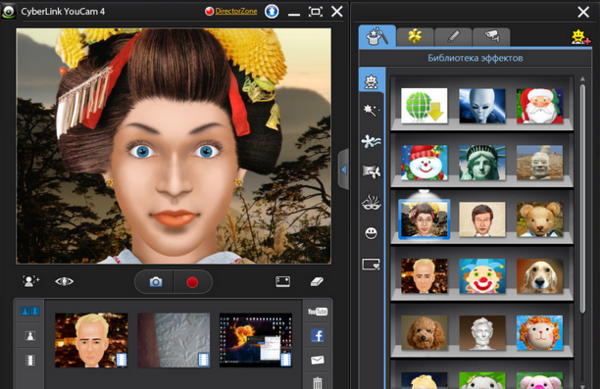600x389 pixels.
Task: Share captured media to YouTube
Action: [318, 312]
